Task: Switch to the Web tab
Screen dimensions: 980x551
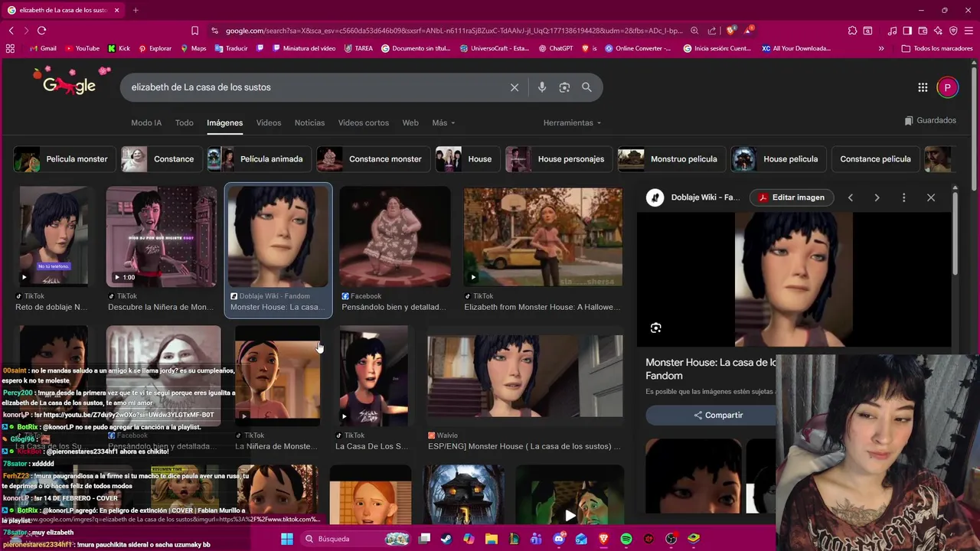Action: (410, 122)
